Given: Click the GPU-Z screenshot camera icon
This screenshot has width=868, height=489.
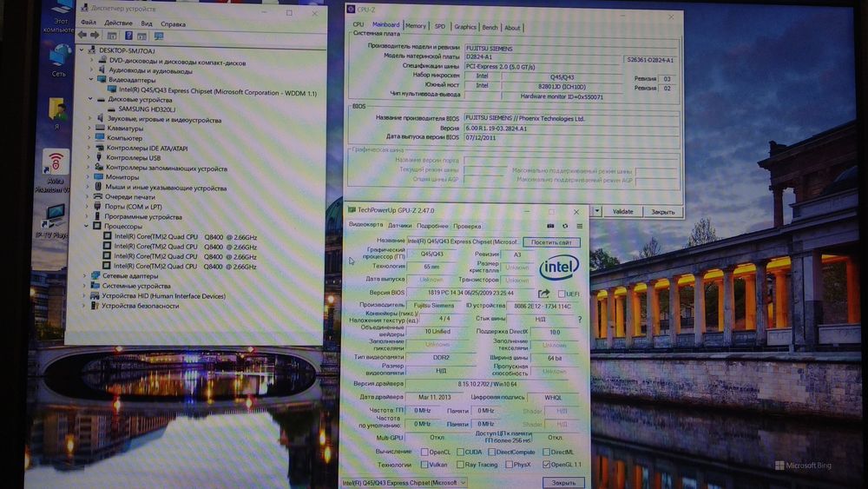Looking at the screenshot, I should tap(550, 226).
